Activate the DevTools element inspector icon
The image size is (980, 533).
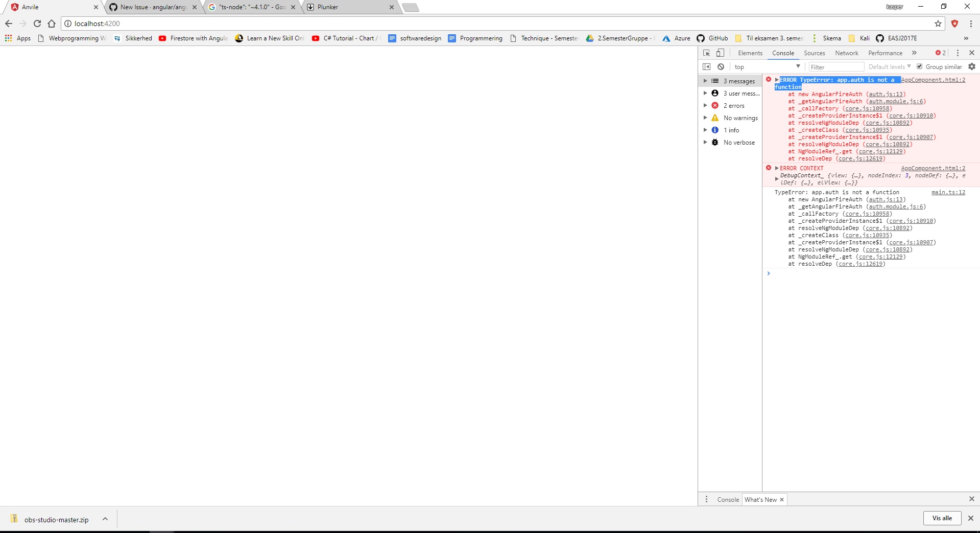pos(706,53)
